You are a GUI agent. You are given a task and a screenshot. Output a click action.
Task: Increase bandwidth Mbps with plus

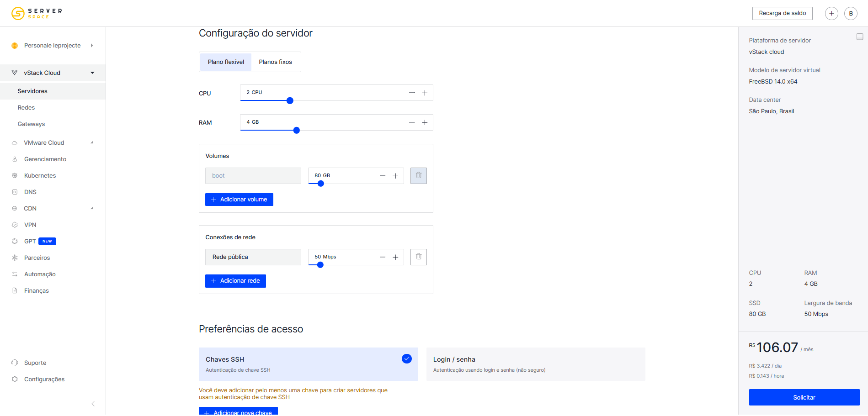395,257
